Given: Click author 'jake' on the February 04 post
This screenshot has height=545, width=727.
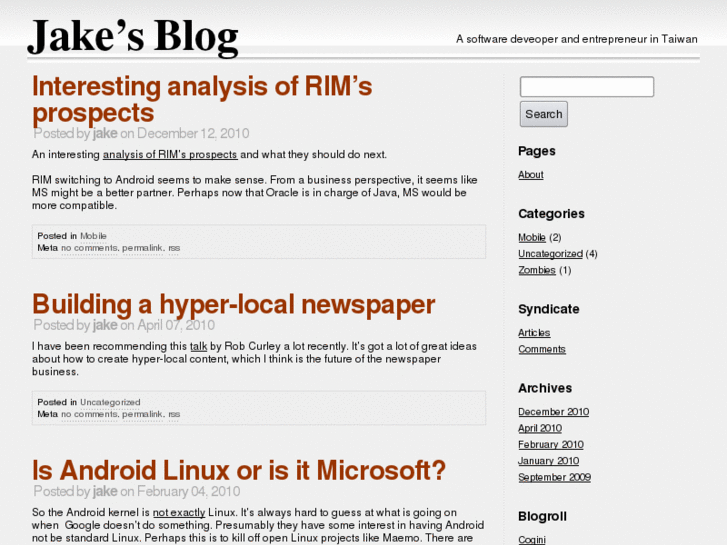Looking at the screenshot, I should (x=105, y=491).
